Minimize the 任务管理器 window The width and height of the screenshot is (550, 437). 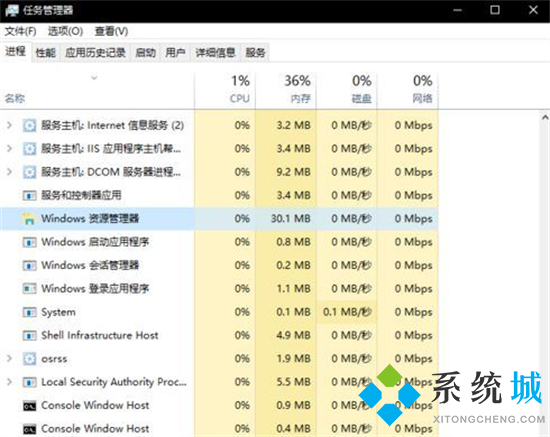[x=457, y=10]
